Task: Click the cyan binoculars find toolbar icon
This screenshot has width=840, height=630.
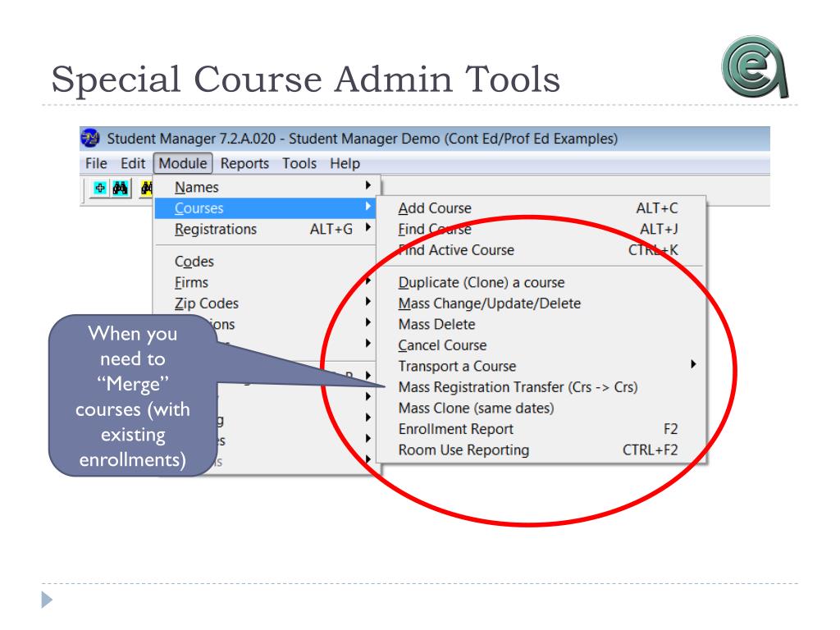Action: click(121, 188)
